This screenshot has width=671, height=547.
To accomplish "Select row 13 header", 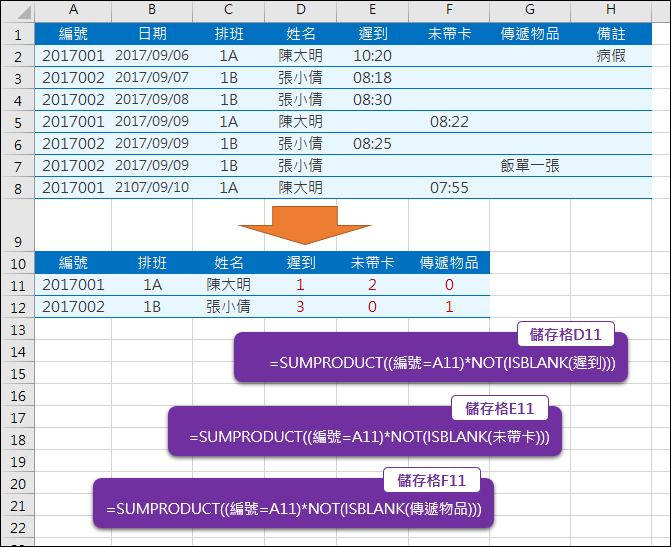I will (x=18, y=329).
